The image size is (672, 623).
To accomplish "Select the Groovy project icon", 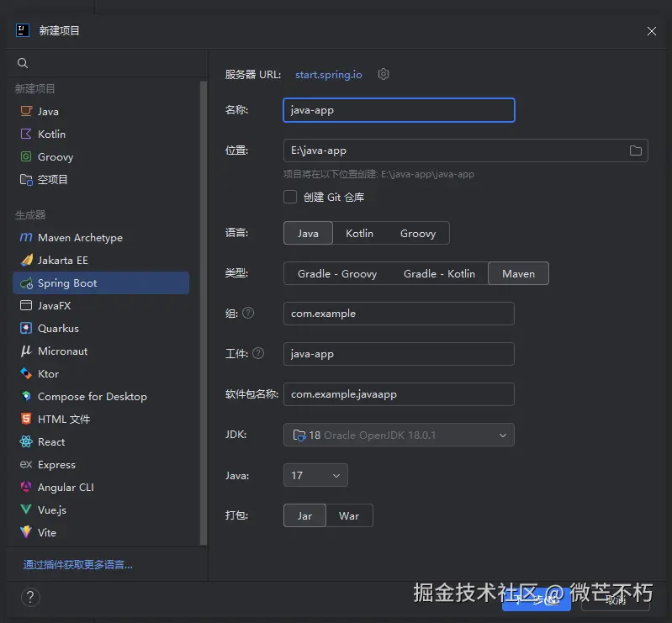I will pos(26,157).
